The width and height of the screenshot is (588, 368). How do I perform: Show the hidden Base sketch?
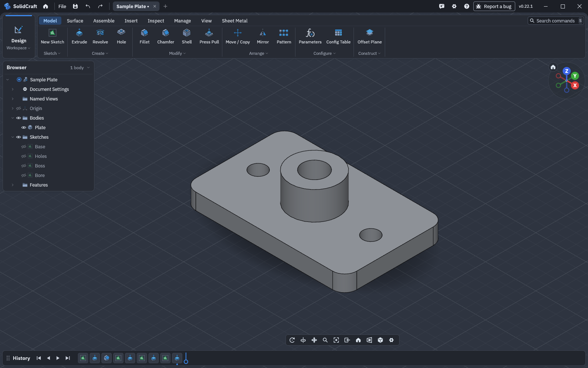point(24,147)
